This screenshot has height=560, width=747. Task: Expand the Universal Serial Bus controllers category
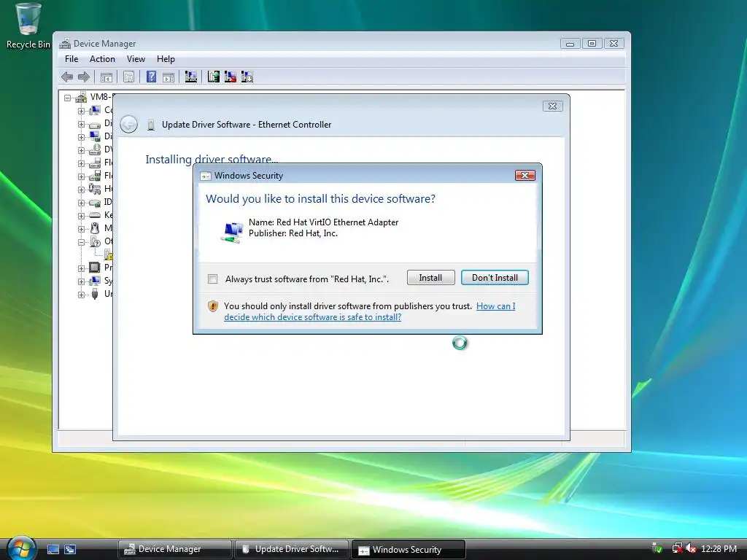(x=81, y=295)
